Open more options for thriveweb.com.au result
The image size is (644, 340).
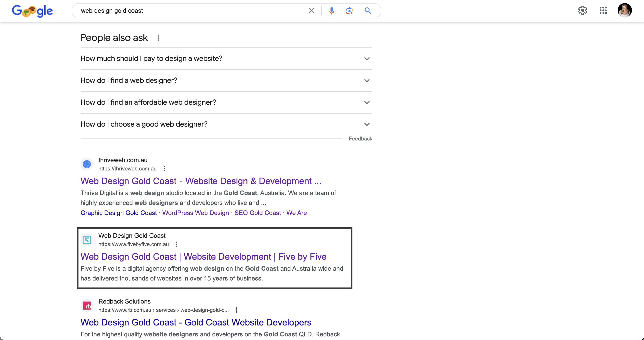(x=164, y=169)
